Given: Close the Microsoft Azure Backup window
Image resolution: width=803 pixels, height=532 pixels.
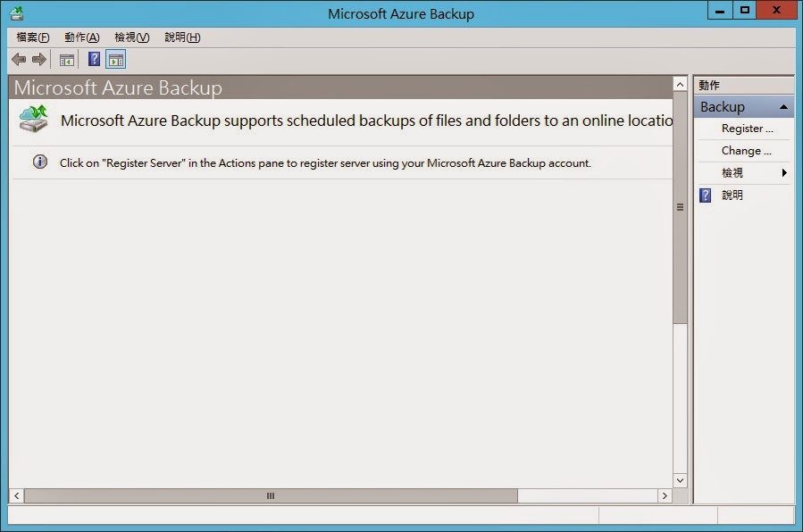Looking at the screenshot, I should [x=776, y=11].
